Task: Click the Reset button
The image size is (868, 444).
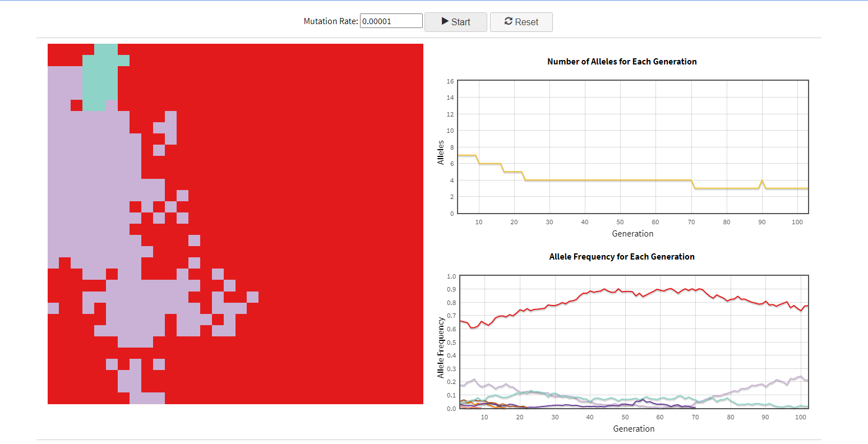Action: pos(521,22)
